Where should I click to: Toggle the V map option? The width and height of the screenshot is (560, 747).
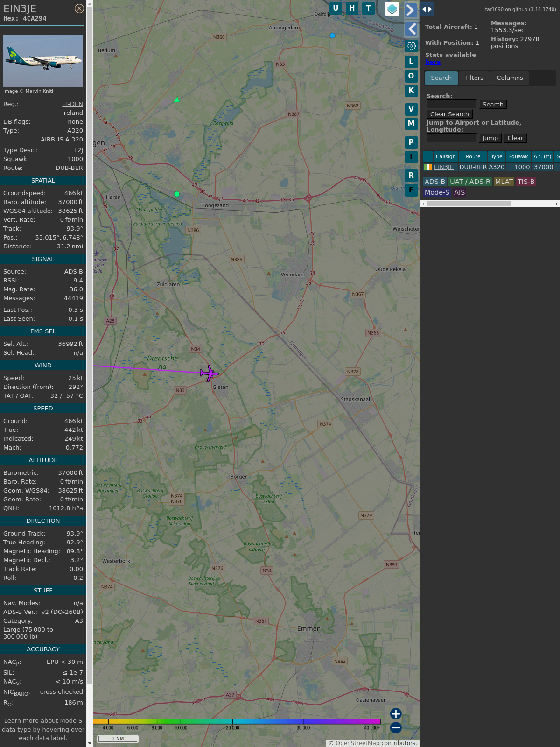(x=411, y=109)
